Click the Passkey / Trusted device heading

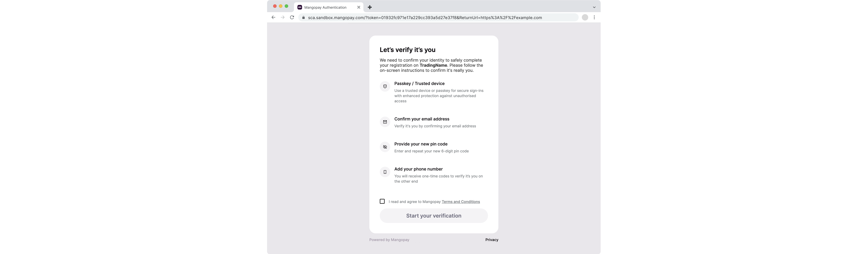(419, 83)
